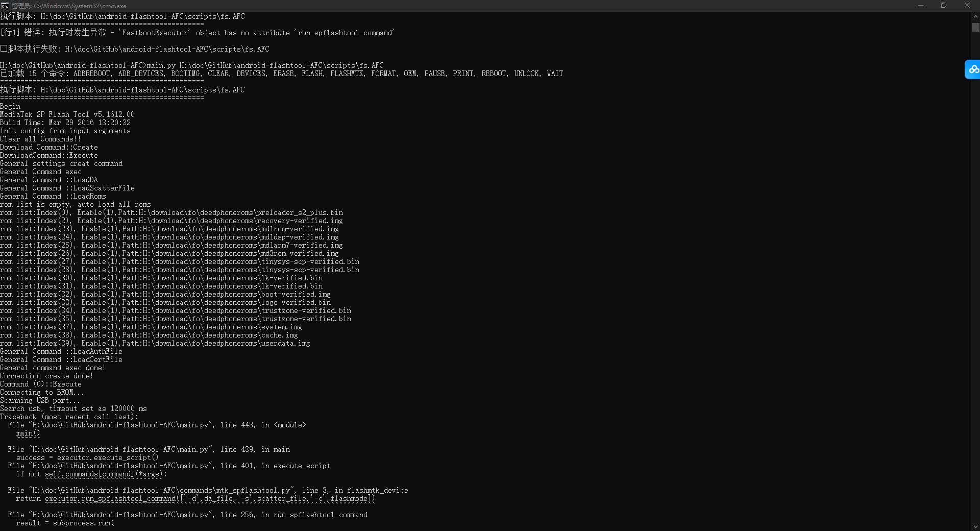
Task: Click the scrollbar up arrow
Action: click(975, 16)
